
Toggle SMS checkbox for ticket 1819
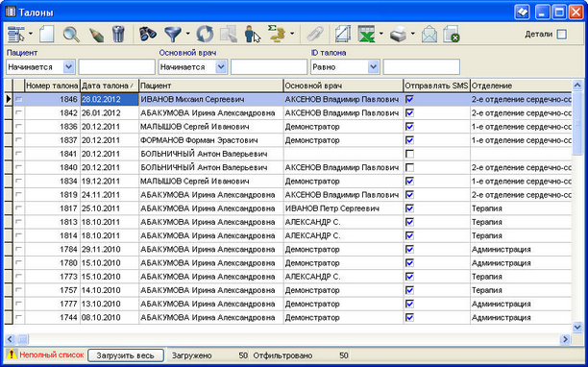pos(410,195)
